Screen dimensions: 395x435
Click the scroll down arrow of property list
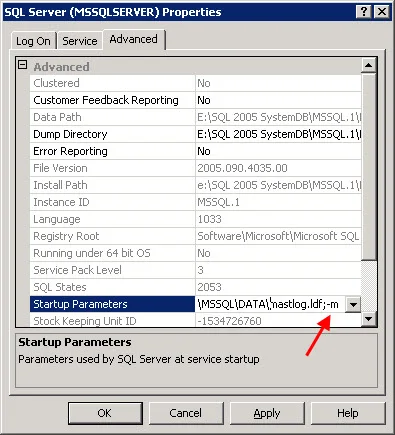tap(369, 319)
